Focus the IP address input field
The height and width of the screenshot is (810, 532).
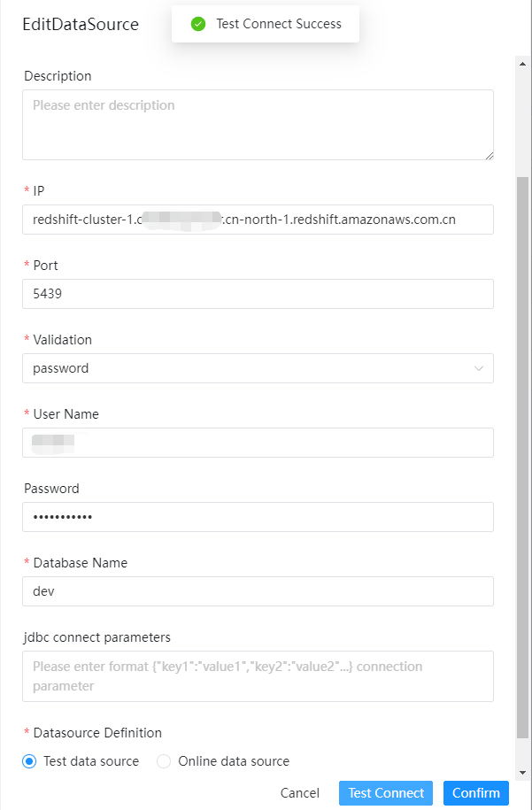[257, 220]
